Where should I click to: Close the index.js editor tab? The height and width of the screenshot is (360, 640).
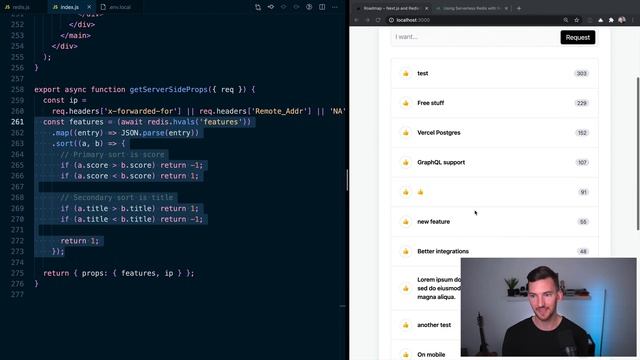[89, 7]
